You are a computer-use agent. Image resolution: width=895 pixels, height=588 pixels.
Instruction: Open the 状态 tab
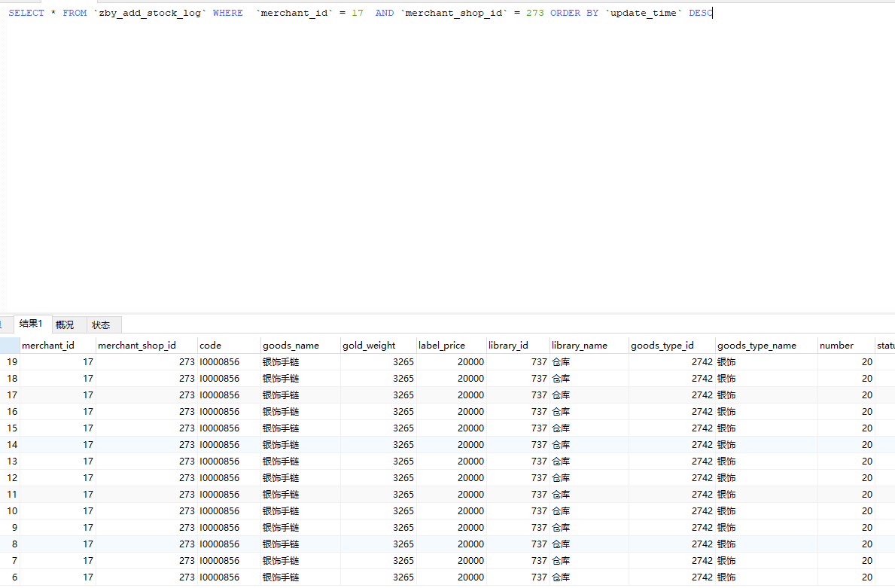[101, 325]
